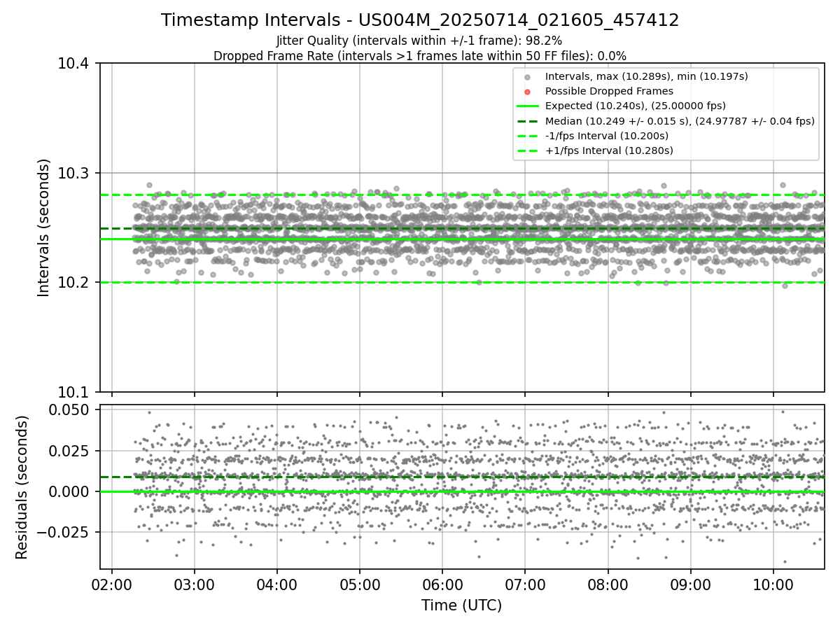Click the "Residuals (seconds)" y-axis label

[22, 487]
